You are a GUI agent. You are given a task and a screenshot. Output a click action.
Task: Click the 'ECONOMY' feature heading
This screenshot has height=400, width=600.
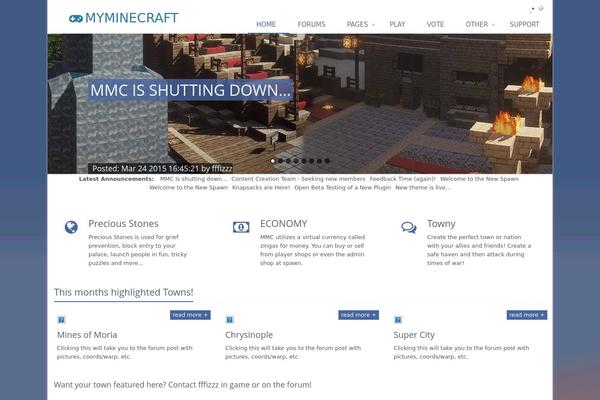(284, 224)
